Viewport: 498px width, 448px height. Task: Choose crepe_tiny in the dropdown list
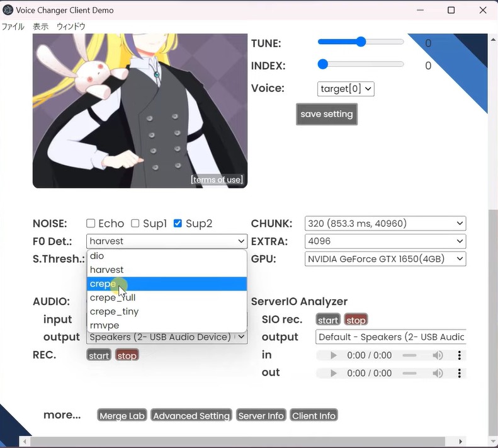tap(114, 311)
